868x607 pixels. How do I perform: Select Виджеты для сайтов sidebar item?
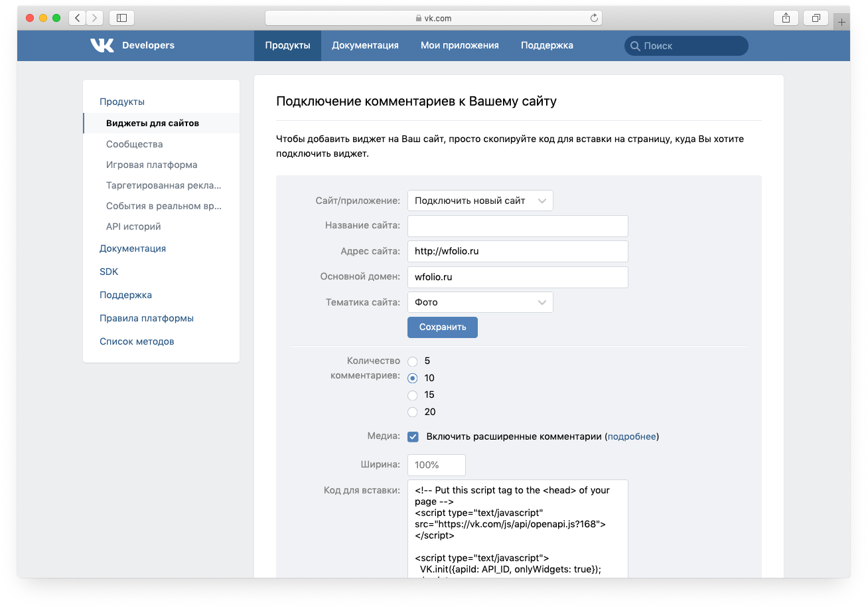pyautogui.click(x=161, y=123)
